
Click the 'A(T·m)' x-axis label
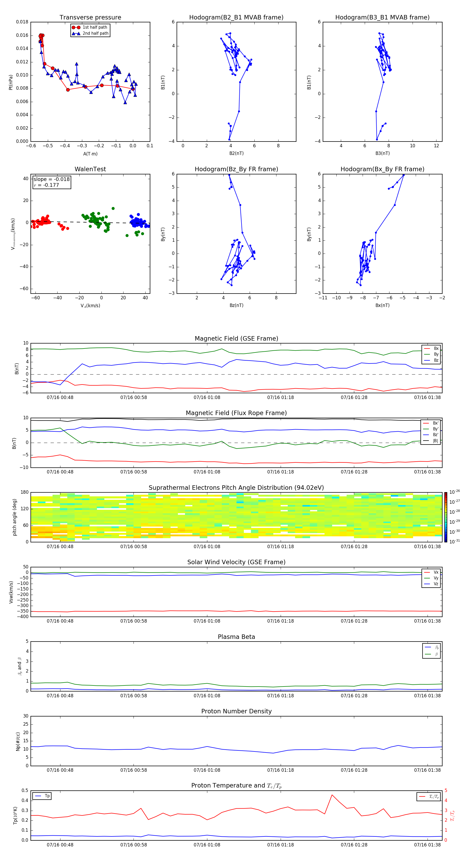pyautogui.click(x=90, y=154)
